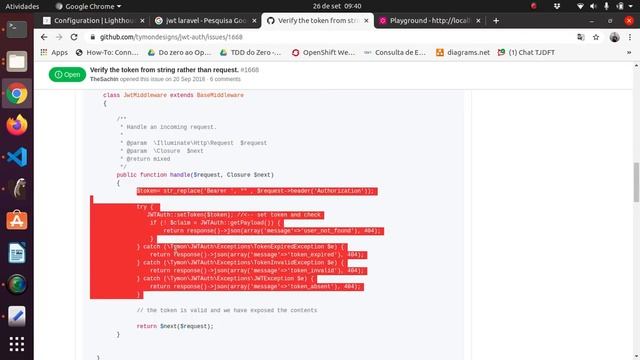The image size is (640, 360).
Task: Click the issue title Verify the token
Action: (164, 70)
